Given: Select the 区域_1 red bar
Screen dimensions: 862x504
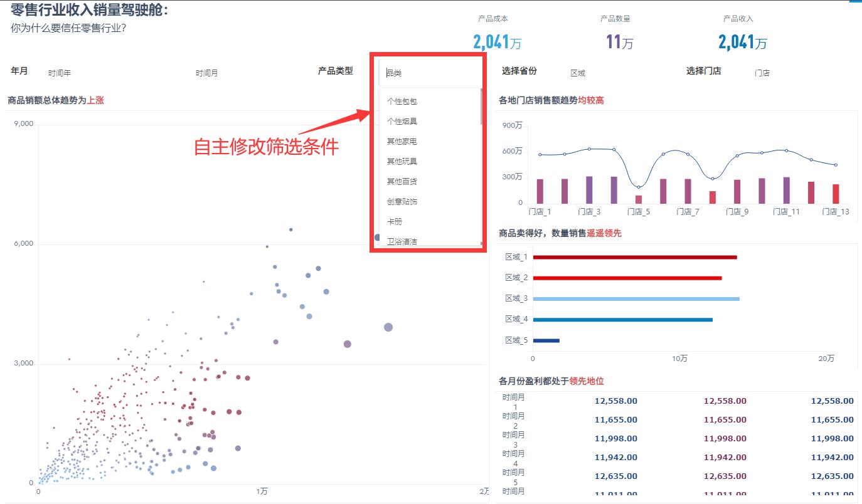Looking at the screenshot, I should [634, 256].
